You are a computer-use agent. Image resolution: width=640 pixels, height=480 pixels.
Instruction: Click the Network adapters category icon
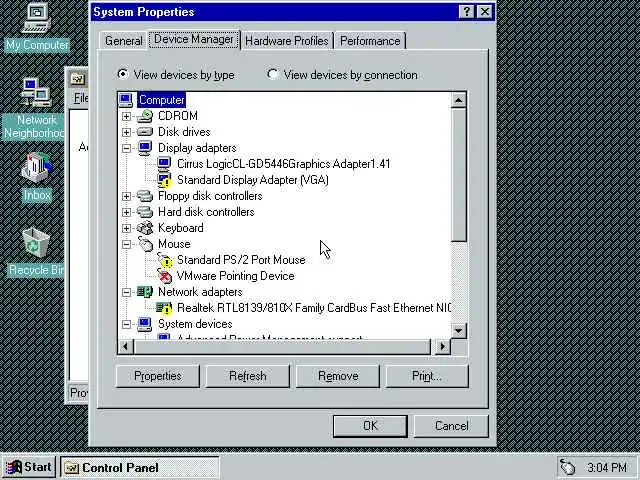(144, 292)
